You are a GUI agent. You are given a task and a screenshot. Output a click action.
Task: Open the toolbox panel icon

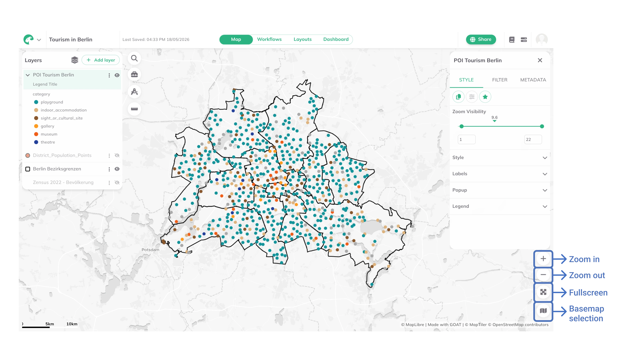pyautogui.click(x=134, y=74)
